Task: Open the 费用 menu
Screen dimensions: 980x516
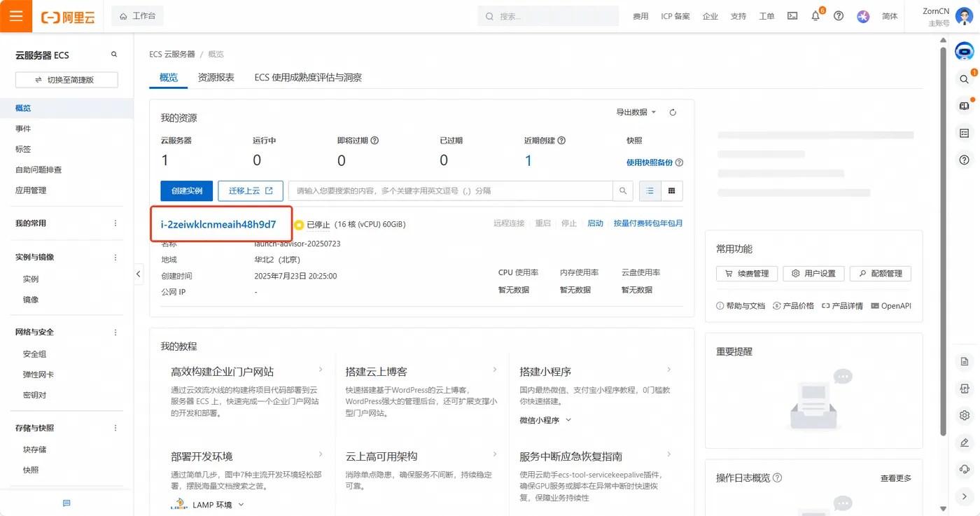Action: click(640, 17)
